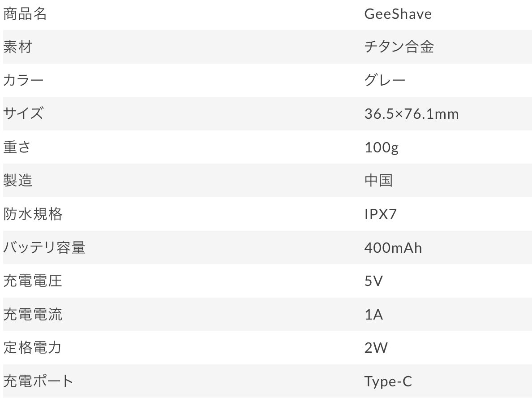Select the グレー color value

(385, 80)
